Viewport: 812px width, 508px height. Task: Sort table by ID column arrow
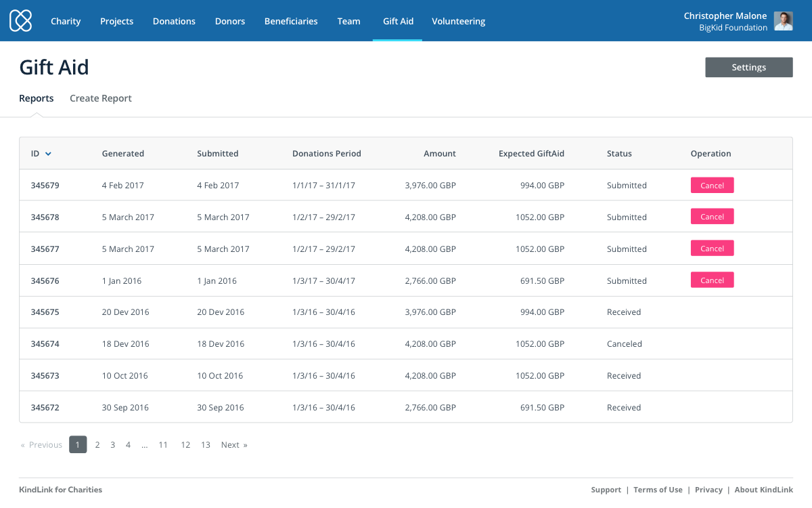(x=48, y=154)
